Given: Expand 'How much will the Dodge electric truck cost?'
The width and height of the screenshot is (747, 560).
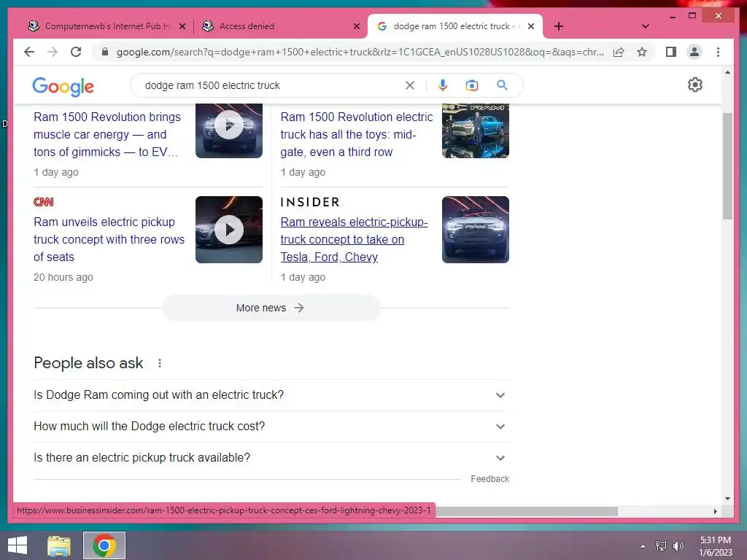Looking at the screenshot, I should point(271,426).
